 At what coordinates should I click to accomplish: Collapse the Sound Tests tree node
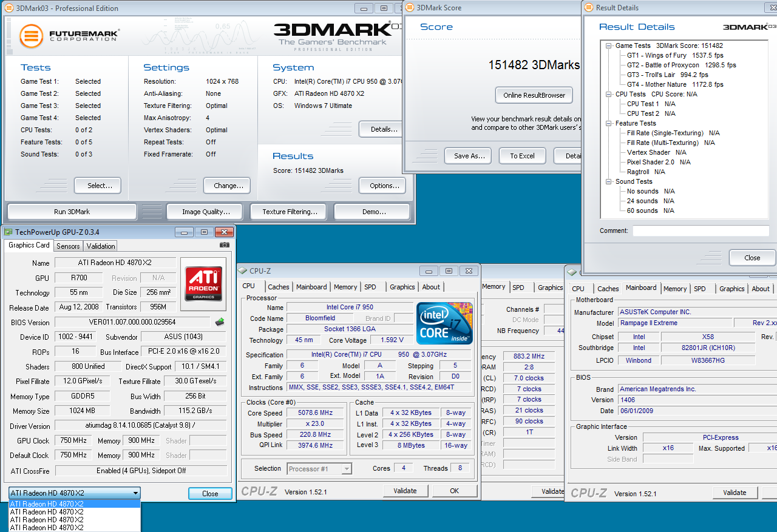click(x=609, y=181)
